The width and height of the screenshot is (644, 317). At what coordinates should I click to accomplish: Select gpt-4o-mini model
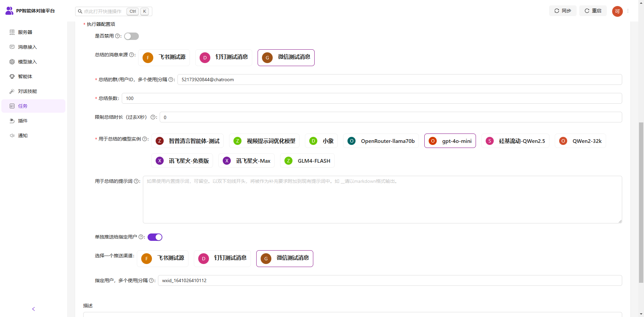(450, 141)
